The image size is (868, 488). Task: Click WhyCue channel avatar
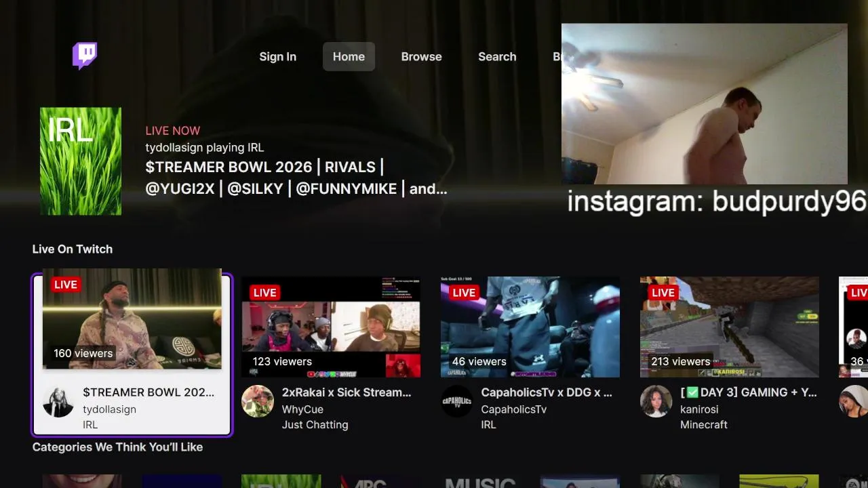click(x=258, y=401)
